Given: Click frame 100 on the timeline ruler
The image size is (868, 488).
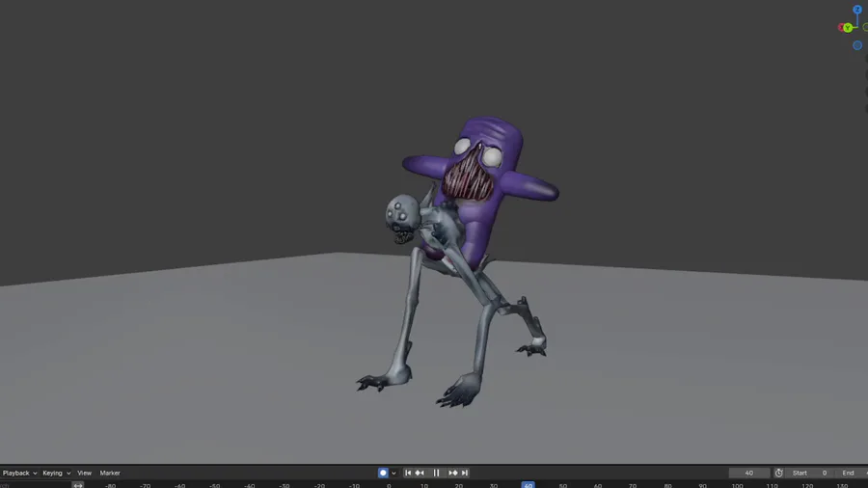Looking at the screenshot, I should pyautogui.click(x=737, y=485).
